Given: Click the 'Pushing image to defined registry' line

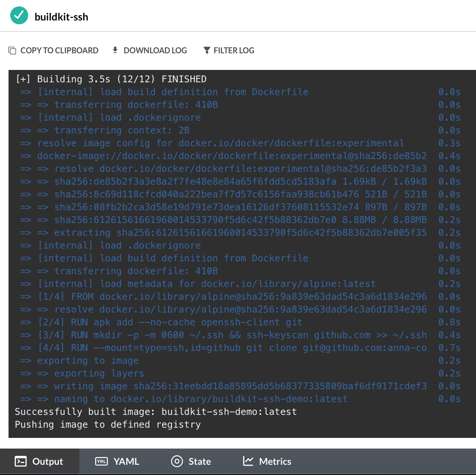Looking at the screenshot, I should (108, 425).
